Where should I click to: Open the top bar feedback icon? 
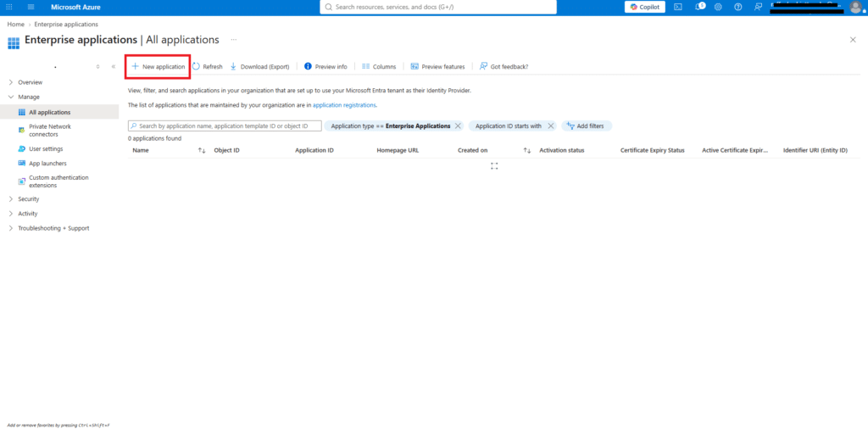coord(758,7)
